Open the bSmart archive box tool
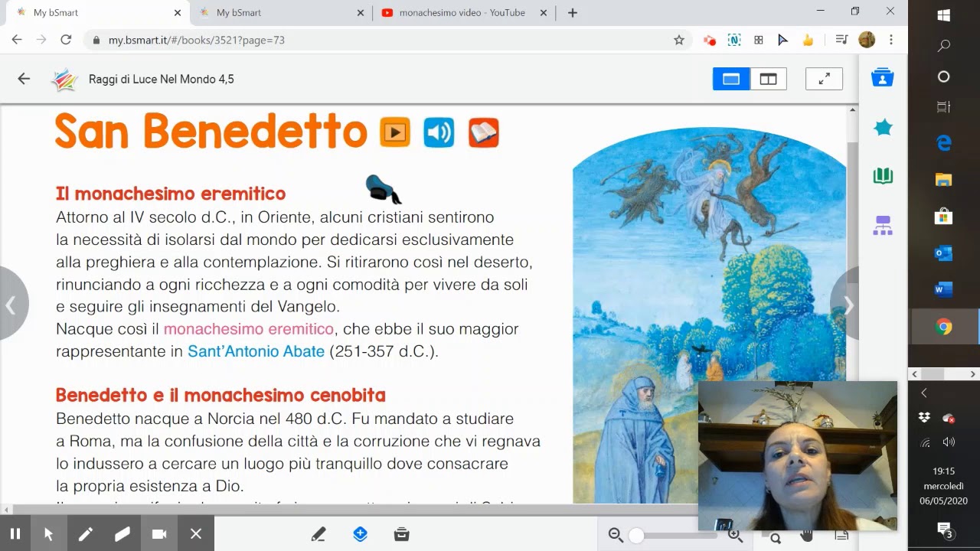Image resolution: width=980 pixels, height=551 pixels. pos(401,534)
